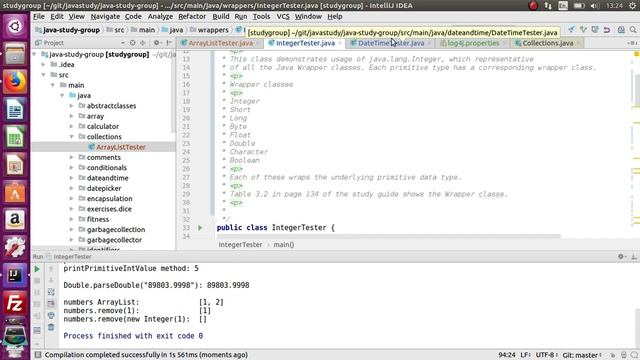Toggle soft-wrap icon in Run console
Screen dimensions: 640x360
[51, 292]
